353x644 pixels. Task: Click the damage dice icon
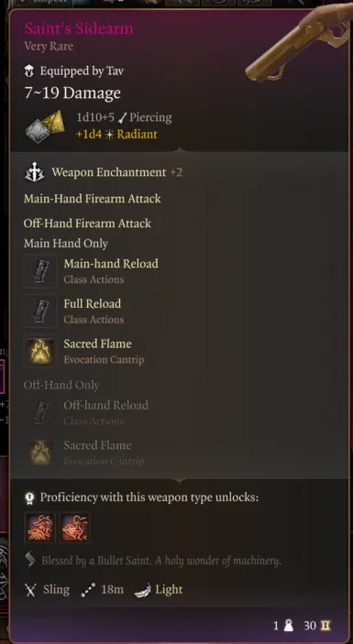45,126
